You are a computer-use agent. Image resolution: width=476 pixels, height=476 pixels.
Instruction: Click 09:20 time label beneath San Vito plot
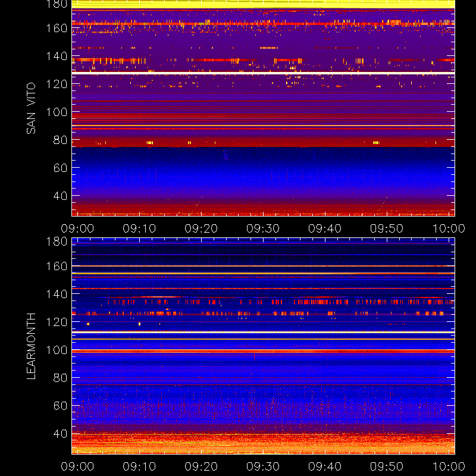pyautogui.click(x=201, y=228)
